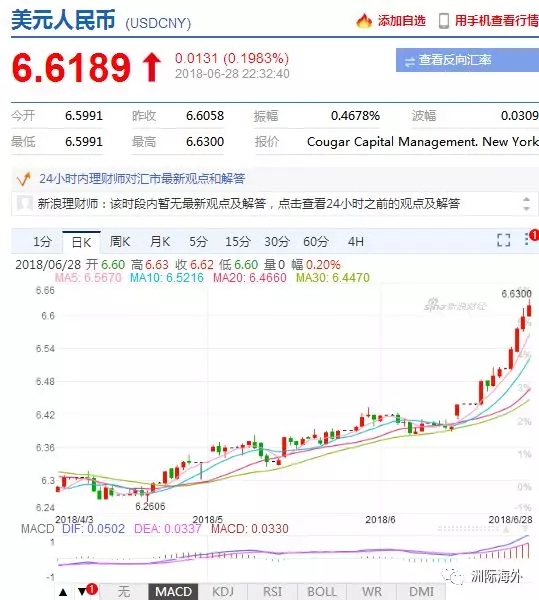The height and width of the screenshot is (600, 539).
Task: Open fullscreen chart view icon
Action: pyautogui.click(x=503, y=240)
